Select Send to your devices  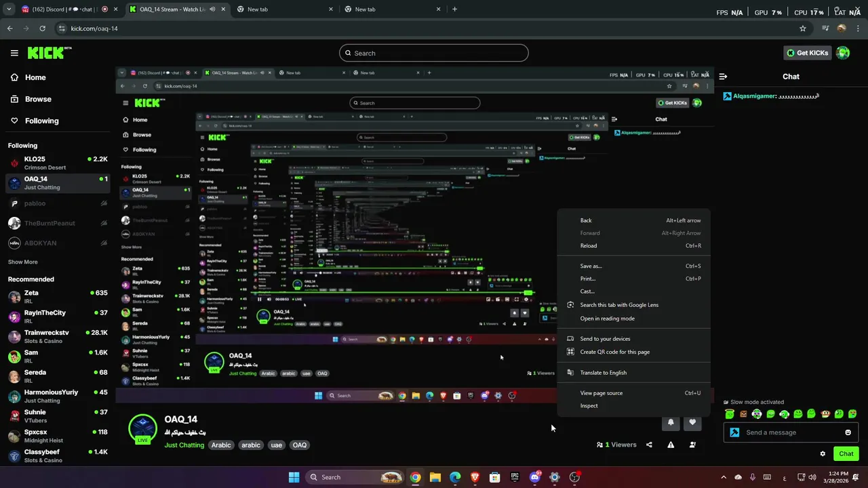(x=634, y=339)
